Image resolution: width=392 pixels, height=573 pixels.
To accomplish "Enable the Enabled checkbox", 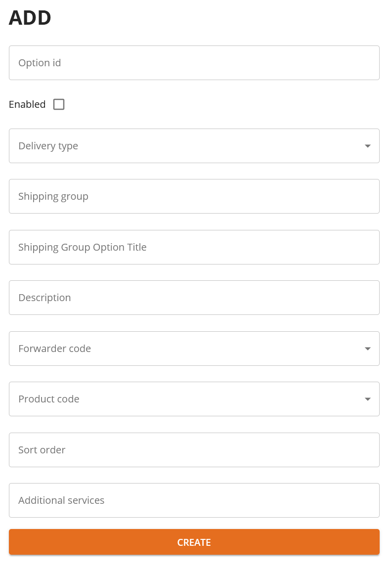I will [59, 104].
